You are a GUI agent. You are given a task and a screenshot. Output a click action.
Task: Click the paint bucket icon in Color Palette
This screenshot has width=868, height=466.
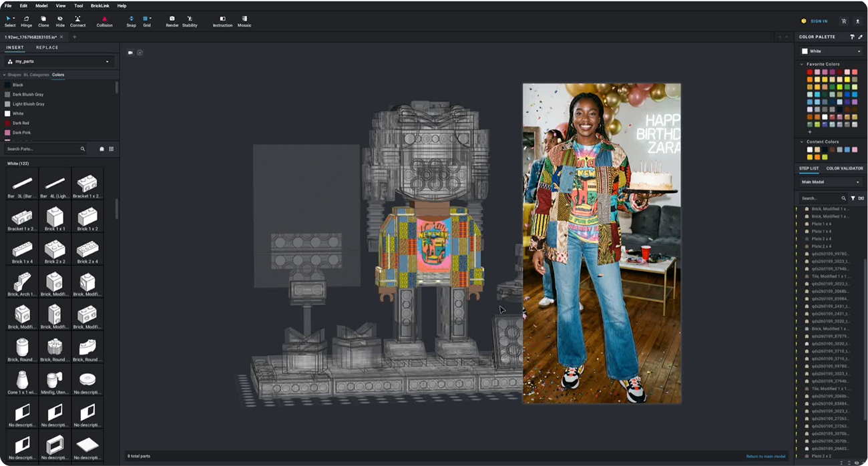[852, 37]
